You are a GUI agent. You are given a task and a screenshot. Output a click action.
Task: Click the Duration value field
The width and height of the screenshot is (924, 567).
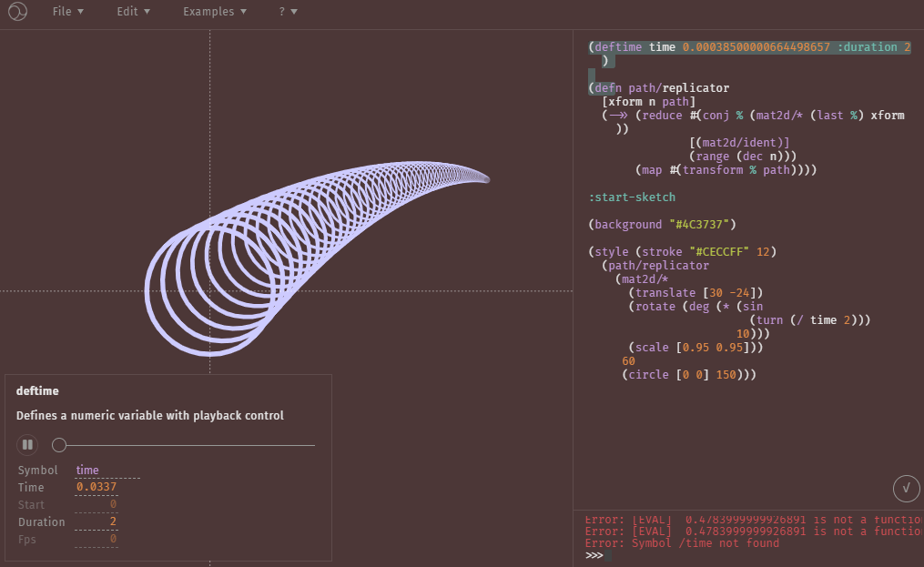[107, 522]
